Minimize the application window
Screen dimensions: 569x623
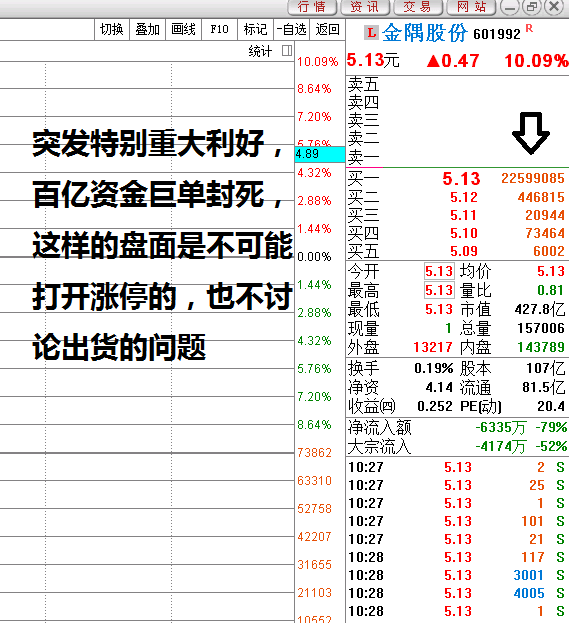click(510, 7)
